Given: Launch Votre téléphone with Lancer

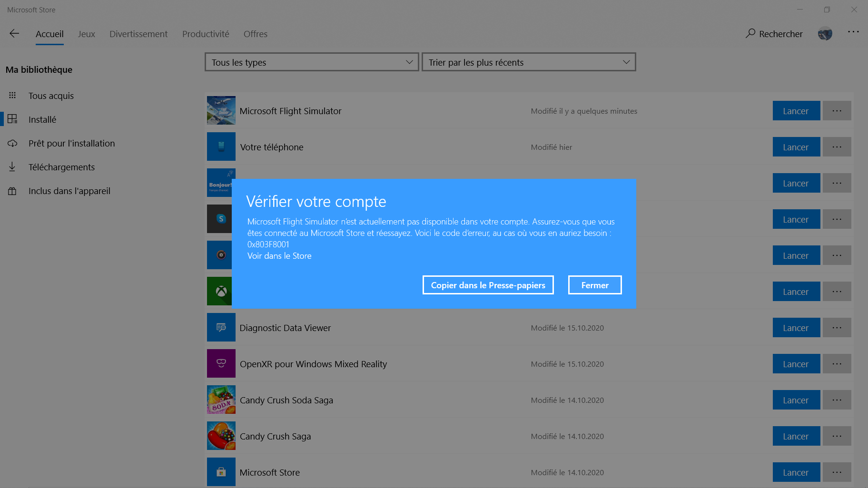Looking at the screenshot, I should [x=796, y=147].
